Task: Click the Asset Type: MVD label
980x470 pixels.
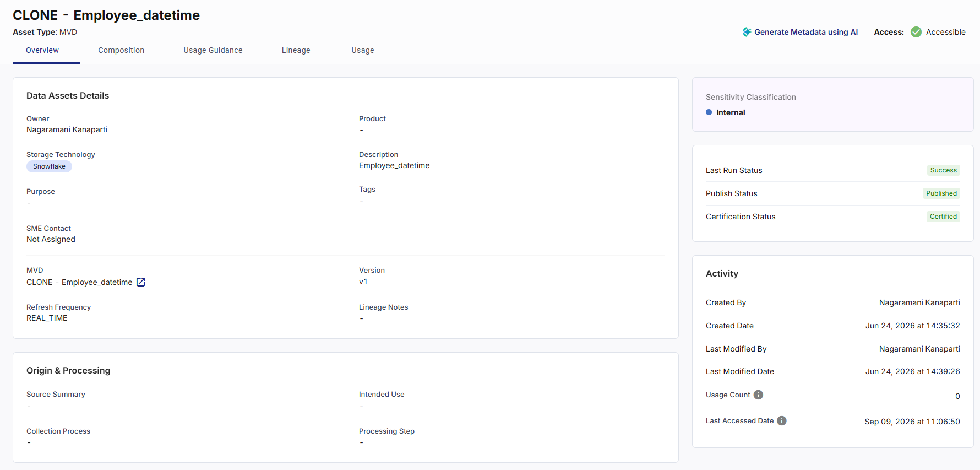Action: point(45,32)
